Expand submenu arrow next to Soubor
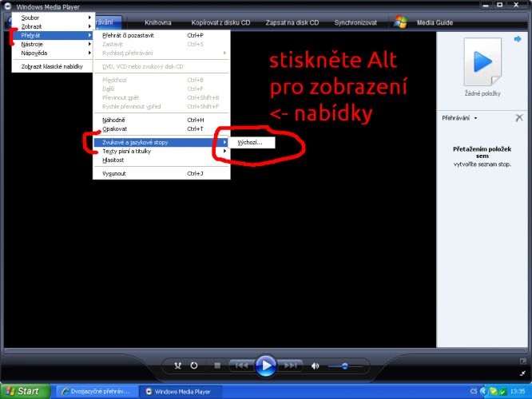The image size is (532, 399). tap(89, 18)
